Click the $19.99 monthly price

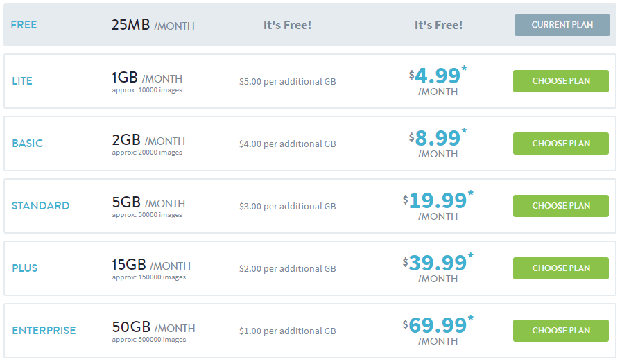(x=438, y=200)
